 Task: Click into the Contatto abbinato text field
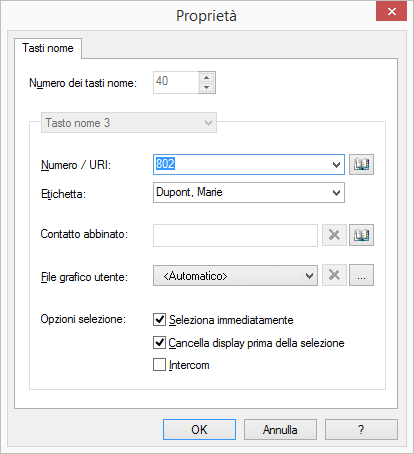click(235, 235)
